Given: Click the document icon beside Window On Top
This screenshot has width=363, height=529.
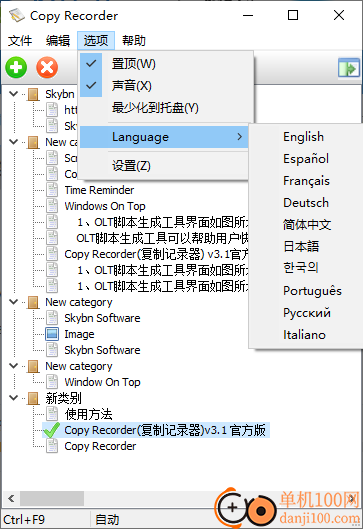Looking at the screenshot, I should (52, 382).
